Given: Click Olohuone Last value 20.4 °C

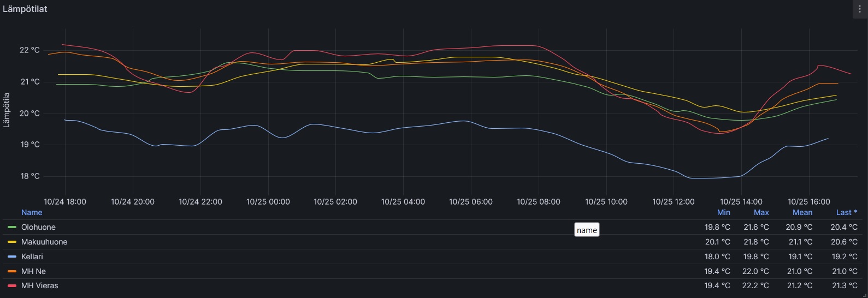Looking at the screenshot, I should (844, 227).
